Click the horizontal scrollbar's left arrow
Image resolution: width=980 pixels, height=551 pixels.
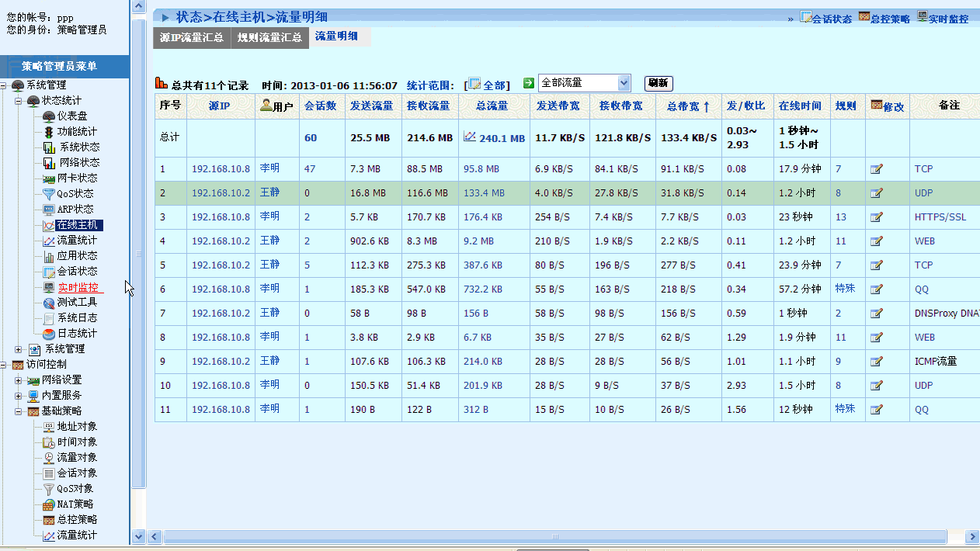[x=155, y=537]
